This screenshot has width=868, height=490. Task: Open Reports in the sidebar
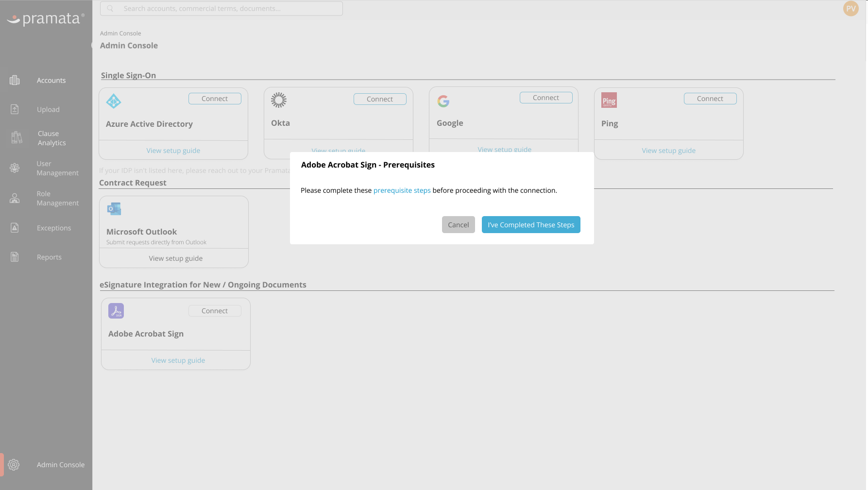click(x=49, y=257)
